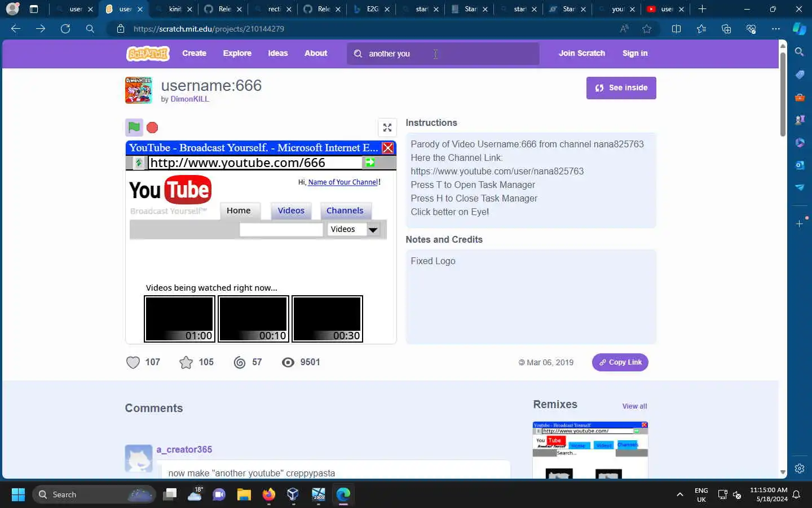
Task: Add app to Edge sidebar with plus
Action: (800, 224)
